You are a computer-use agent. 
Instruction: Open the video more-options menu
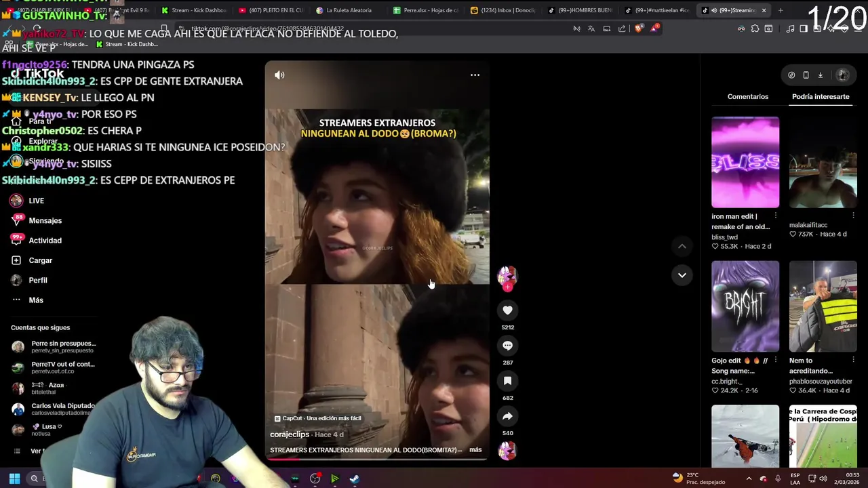(475, 75)
